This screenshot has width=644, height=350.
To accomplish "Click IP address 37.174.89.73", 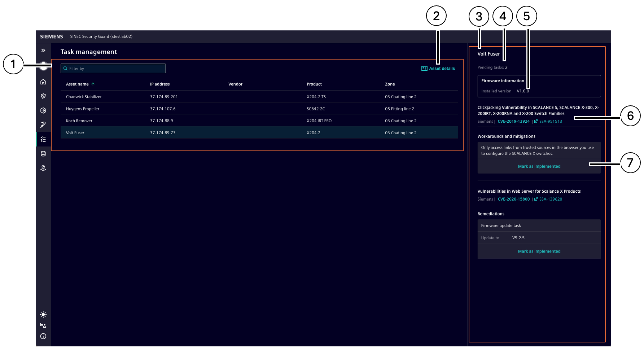I will [x=163, y=133].
